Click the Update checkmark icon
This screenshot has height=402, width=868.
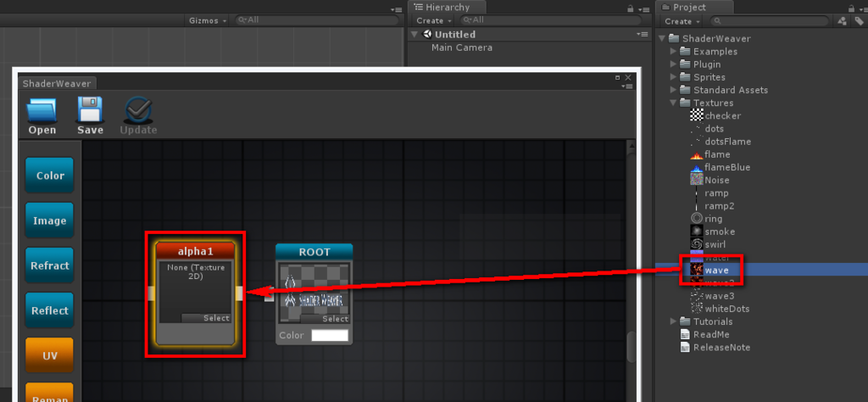pyautogui.click(x=138, y=109)
